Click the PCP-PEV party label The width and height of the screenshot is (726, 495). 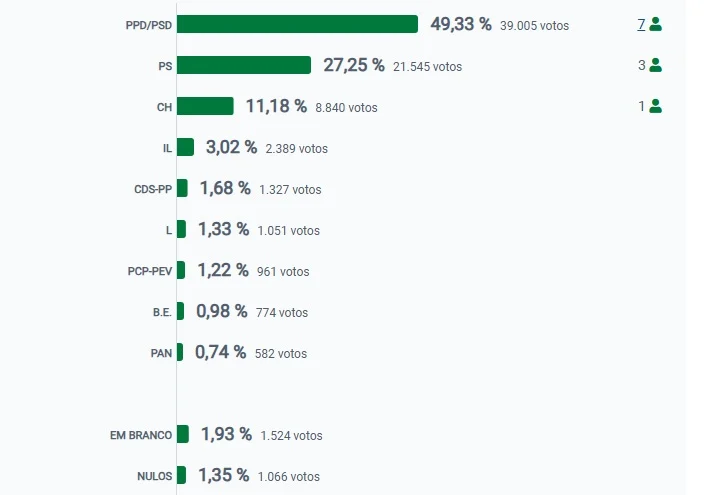(150, 271)
